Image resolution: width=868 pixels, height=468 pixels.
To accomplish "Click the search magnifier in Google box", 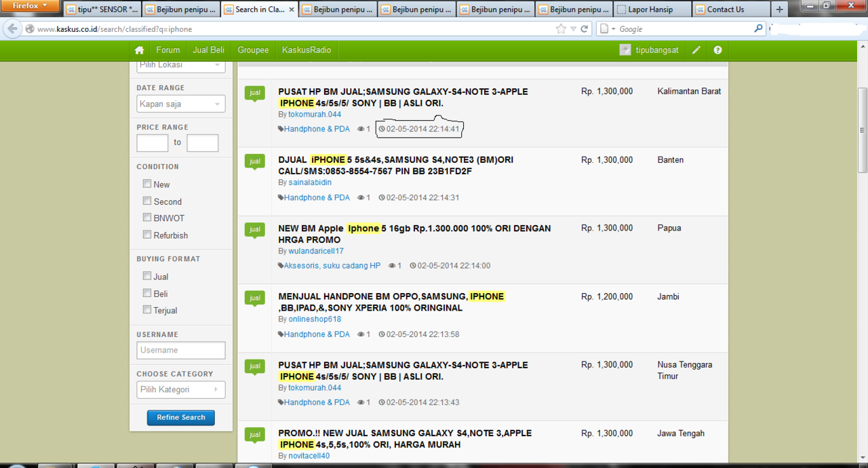I will pos(759,29).
